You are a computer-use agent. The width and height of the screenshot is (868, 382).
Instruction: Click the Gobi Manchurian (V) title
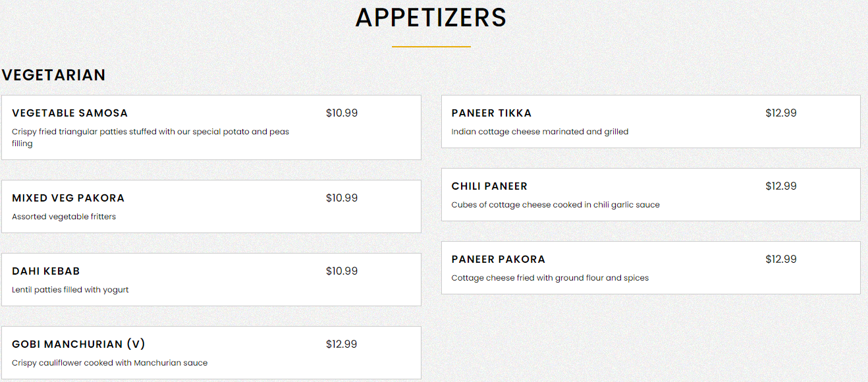pyautogui.click(x=78, y=344)
